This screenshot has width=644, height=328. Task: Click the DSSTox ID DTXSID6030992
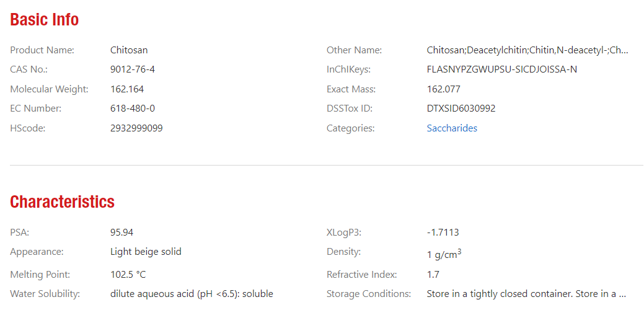(461, 109)
